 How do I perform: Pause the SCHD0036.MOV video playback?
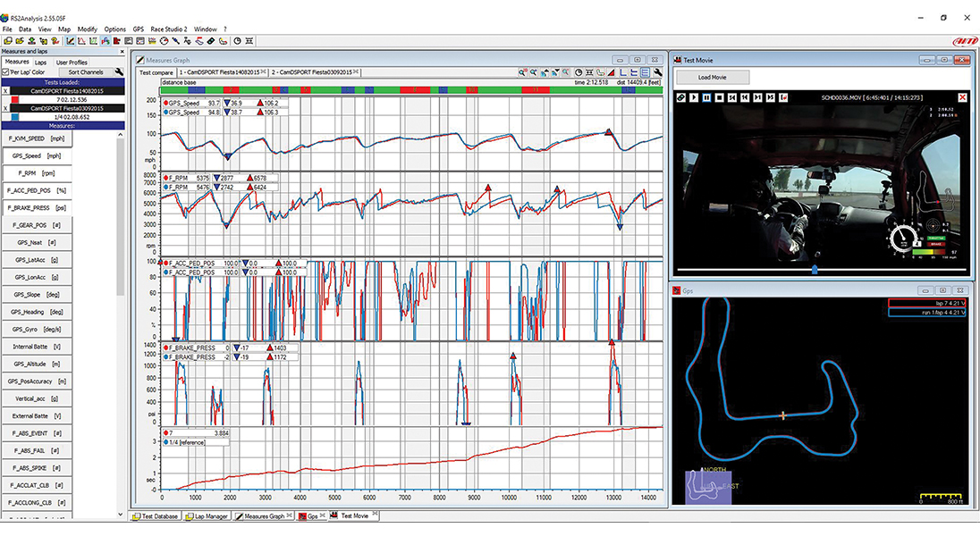tap(706, 97)
